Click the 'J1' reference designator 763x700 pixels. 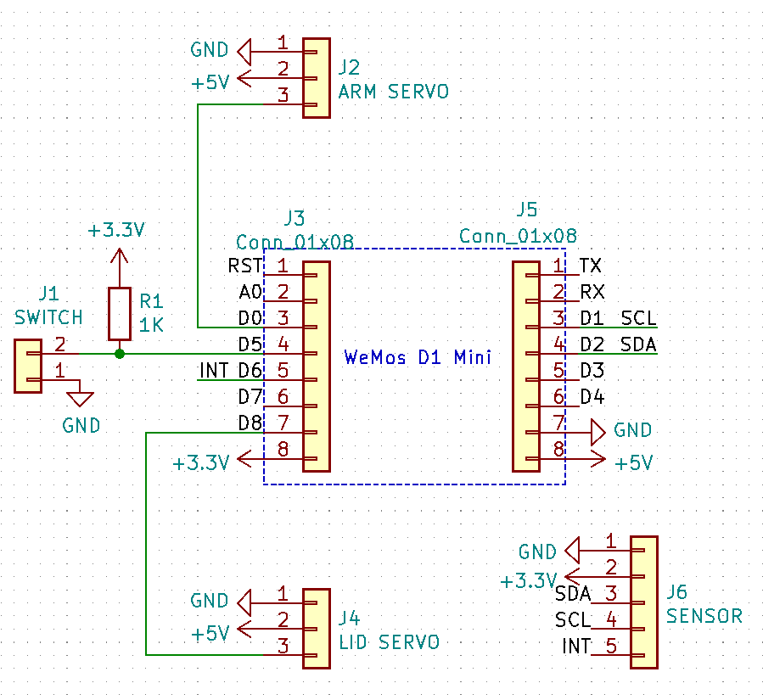click(48, 294)
